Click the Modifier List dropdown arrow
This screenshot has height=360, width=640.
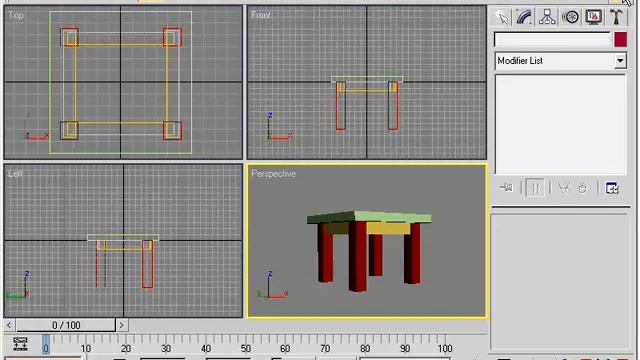click(x=620, y=61)
